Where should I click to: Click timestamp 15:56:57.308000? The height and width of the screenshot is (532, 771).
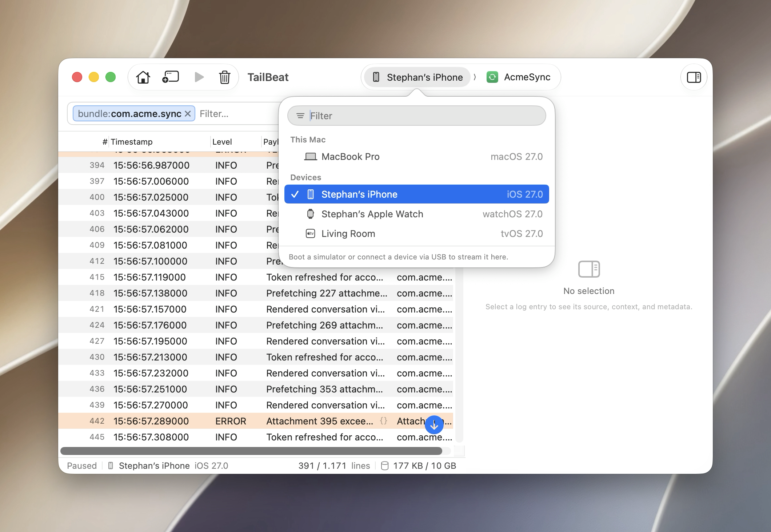click(151, 437)
